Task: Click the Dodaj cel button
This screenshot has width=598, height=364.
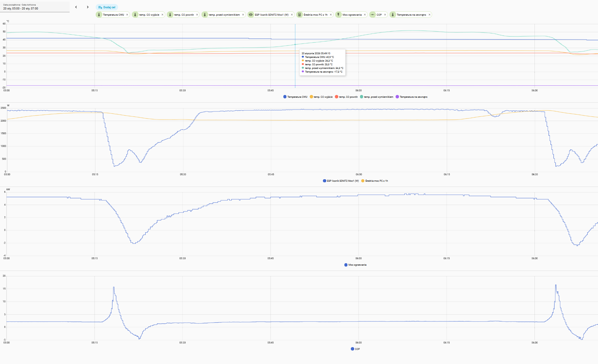Action: [x=107, y=7]
